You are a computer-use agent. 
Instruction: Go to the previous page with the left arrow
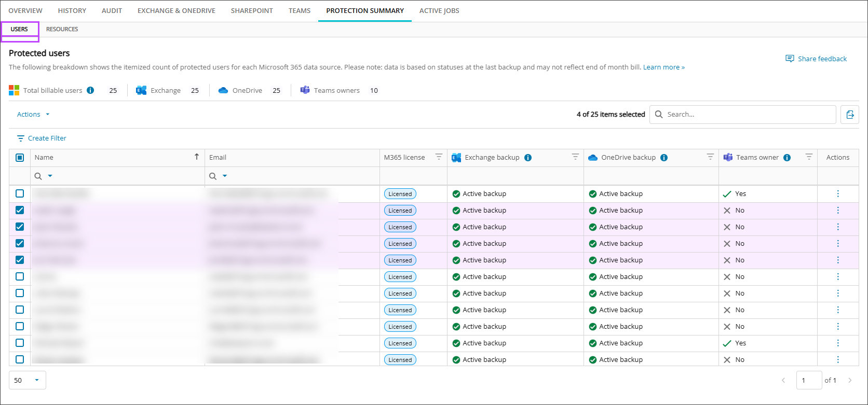tap(783, 380)
